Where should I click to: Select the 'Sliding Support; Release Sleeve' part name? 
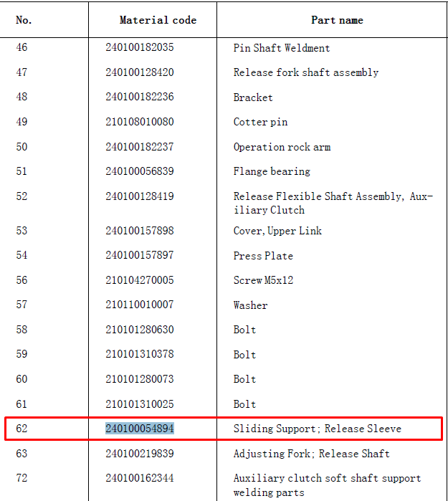318,429
